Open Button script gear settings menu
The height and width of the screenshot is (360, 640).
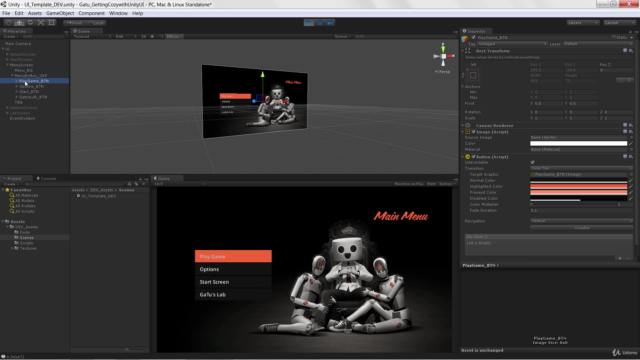631,156
